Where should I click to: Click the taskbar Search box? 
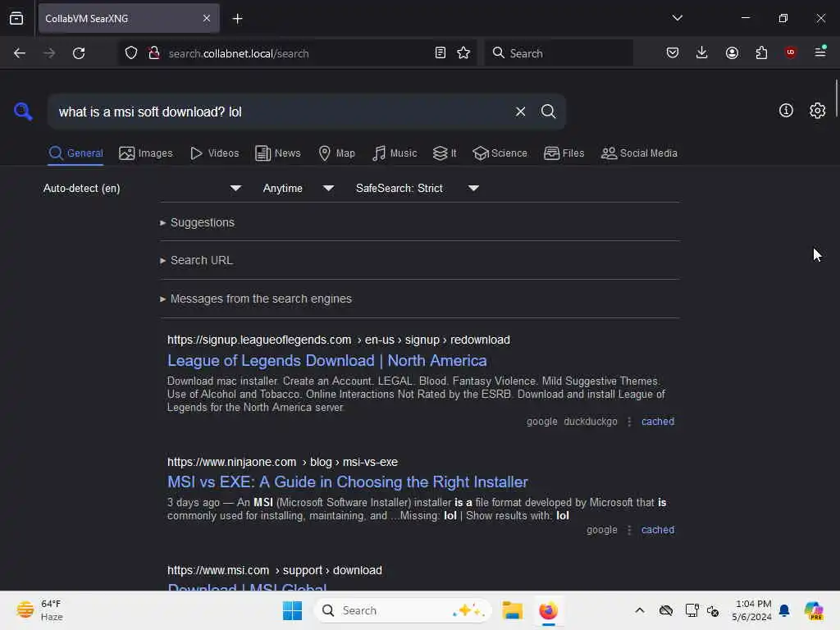coord(403,610)
